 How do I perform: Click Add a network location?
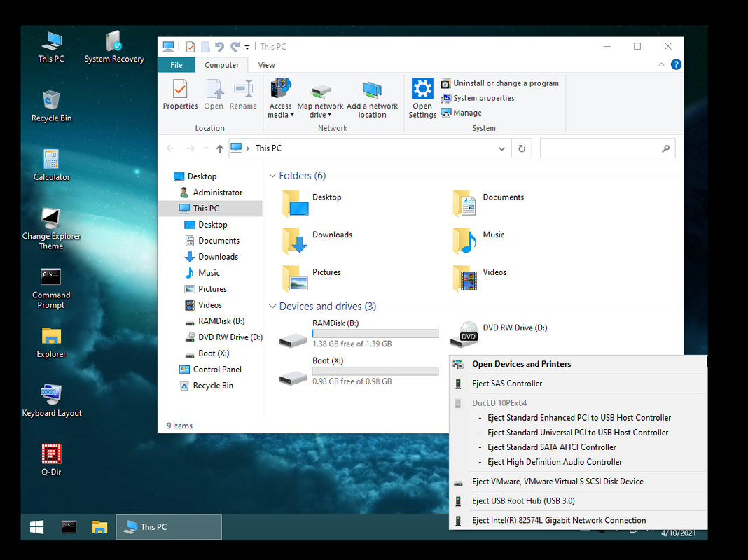(372, 99)
